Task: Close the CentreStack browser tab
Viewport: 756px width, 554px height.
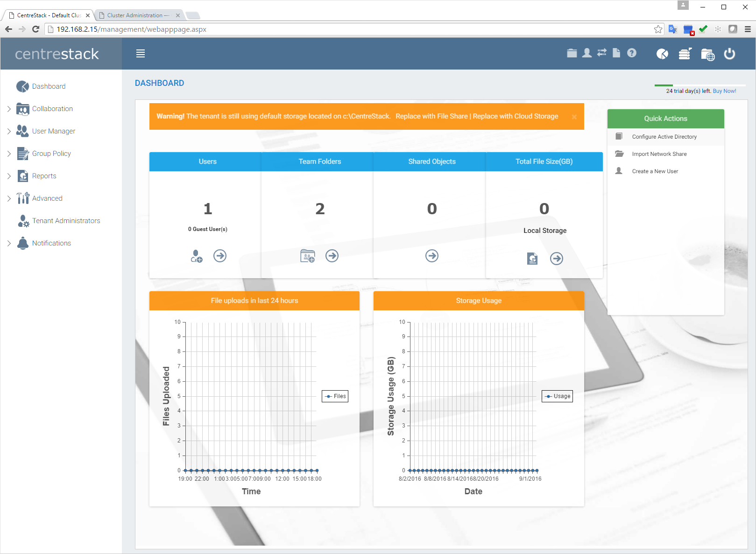Action: point(88,15)
